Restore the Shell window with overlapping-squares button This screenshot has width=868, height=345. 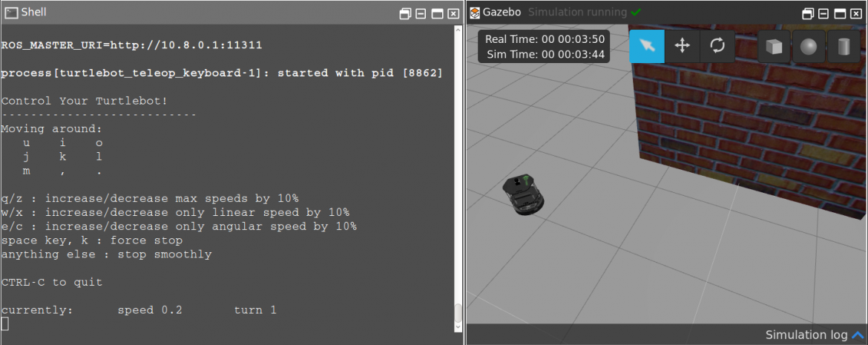click(404, 14)
